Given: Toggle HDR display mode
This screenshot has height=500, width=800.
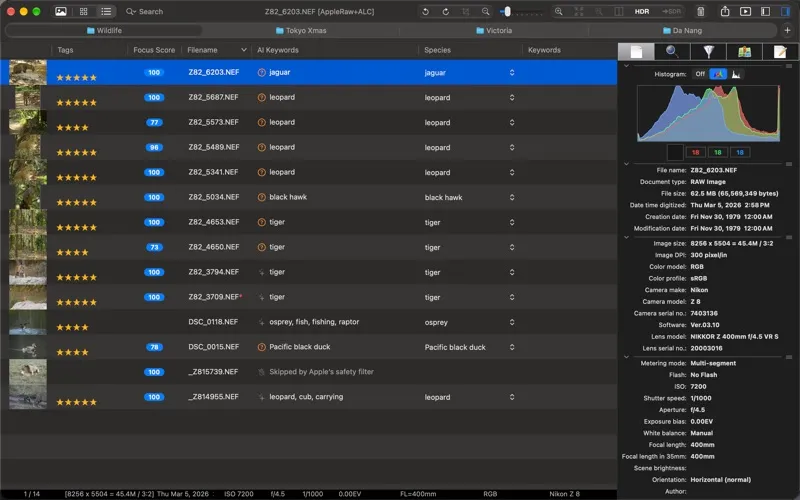Looking at the screenshot, I should (642, 11).
